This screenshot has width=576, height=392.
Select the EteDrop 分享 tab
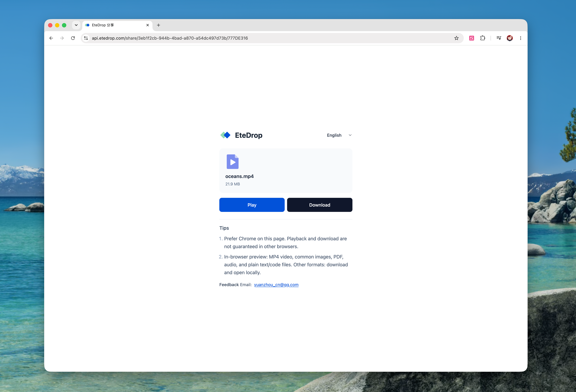117,25
